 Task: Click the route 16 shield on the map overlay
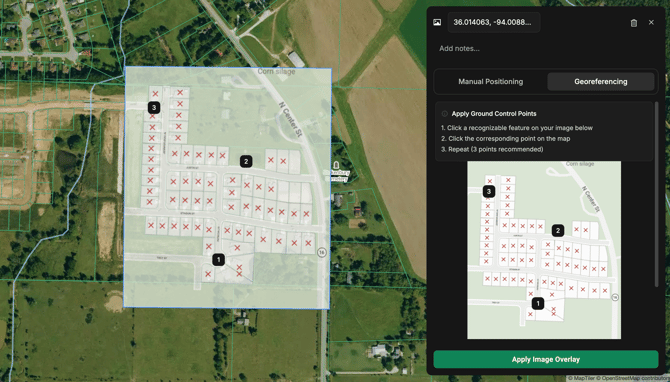pyautogui.click(x=322, y=253)
